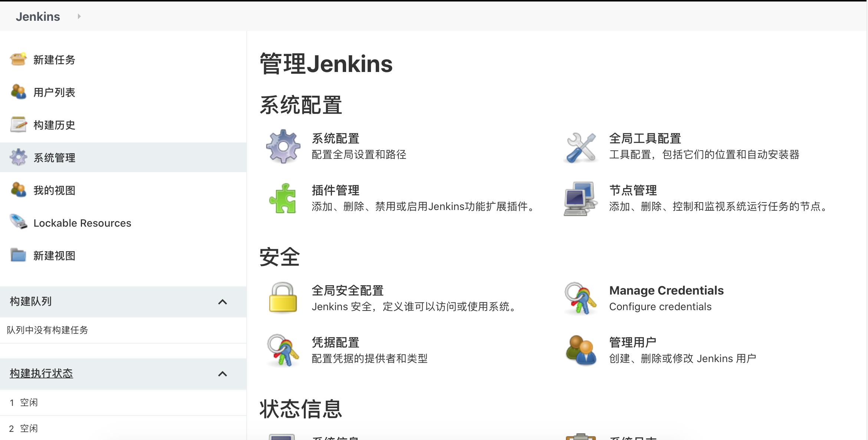The image size is (868, 440).
Task: Click Lockable Resources USB drive icon
Action: pyautogui.click(x=18, y=222)
